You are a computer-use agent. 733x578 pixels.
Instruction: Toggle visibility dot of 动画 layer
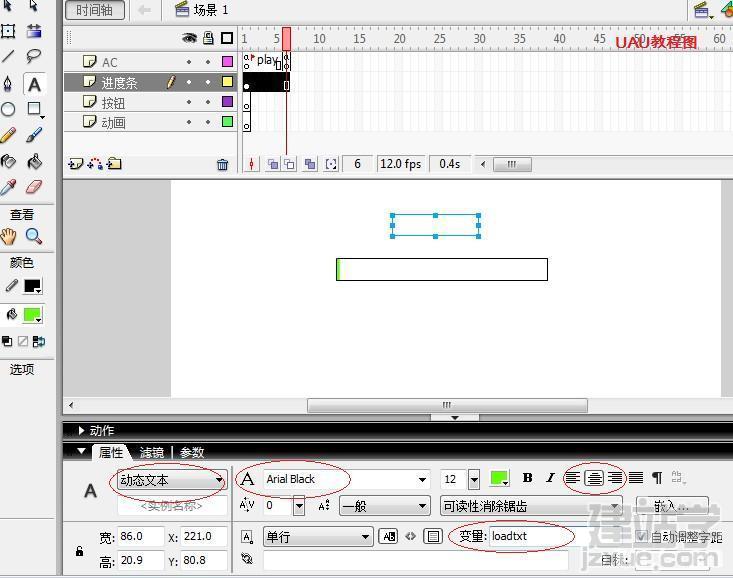pyautogui.click(x=189, y=122)
